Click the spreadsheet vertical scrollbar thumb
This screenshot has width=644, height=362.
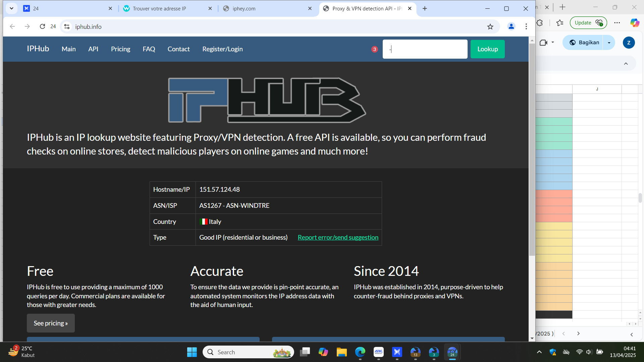click(640, 198)
